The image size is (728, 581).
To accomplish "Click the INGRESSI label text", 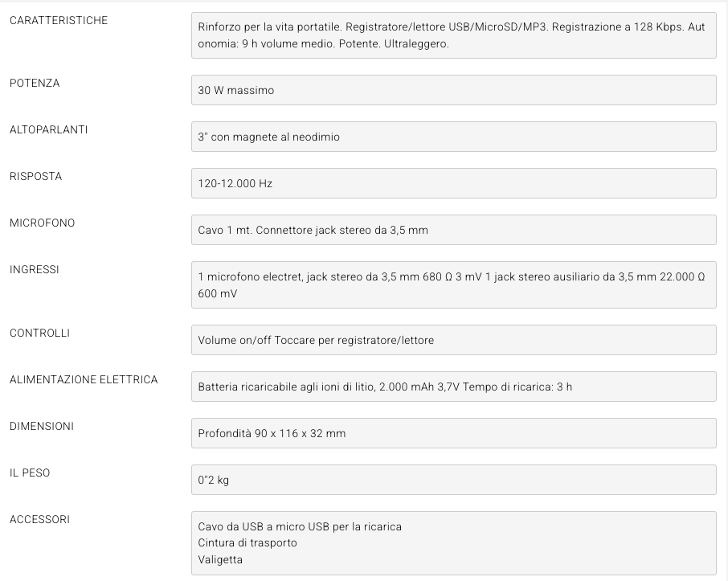I will tap(35, 269).
